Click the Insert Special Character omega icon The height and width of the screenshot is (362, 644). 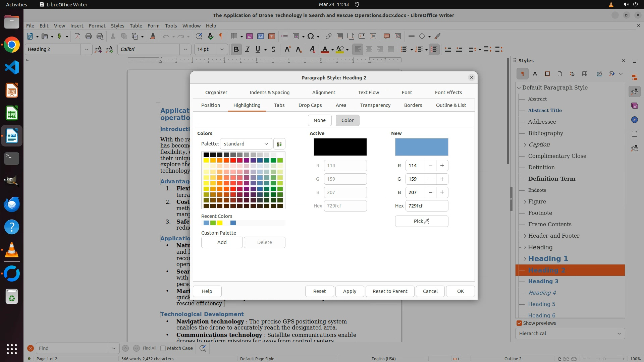[311, 37]
